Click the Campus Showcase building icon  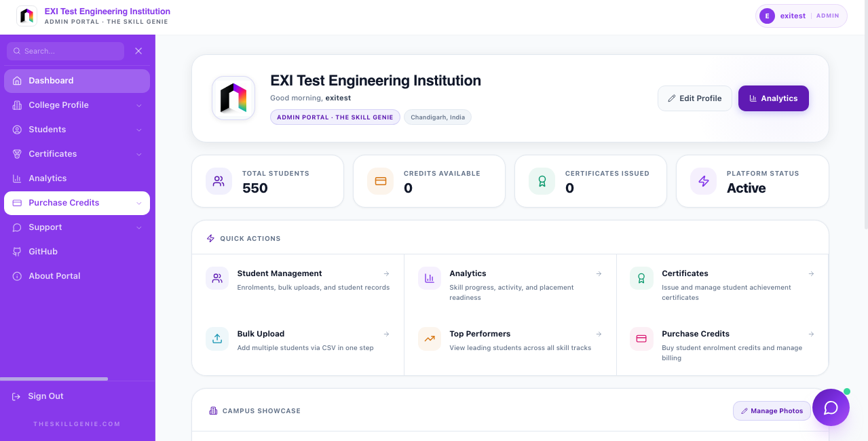[213, 411]
